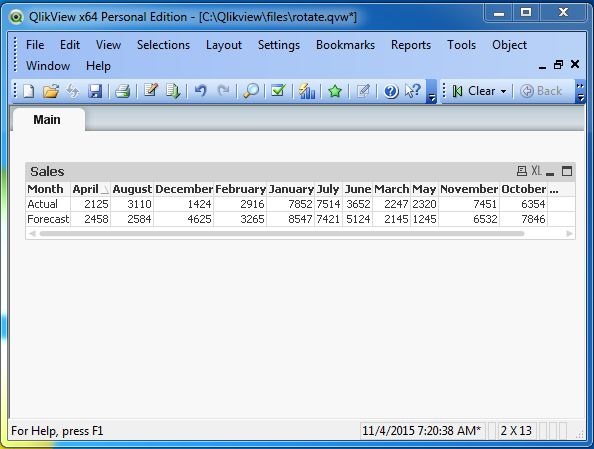
Task: Click the February column header
Action: (240, 189)
